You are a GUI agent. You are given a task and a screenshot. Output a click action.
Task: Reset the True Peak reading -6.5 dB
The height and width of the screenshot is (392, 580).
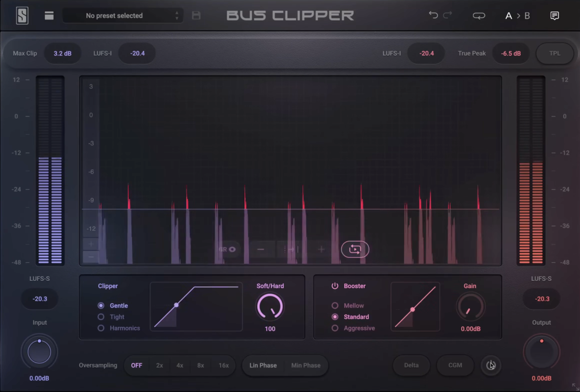(x=511, y=53)
